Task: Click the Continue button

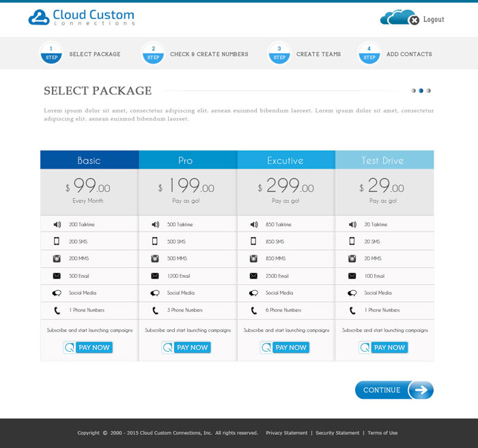Action: pos(394,390)
